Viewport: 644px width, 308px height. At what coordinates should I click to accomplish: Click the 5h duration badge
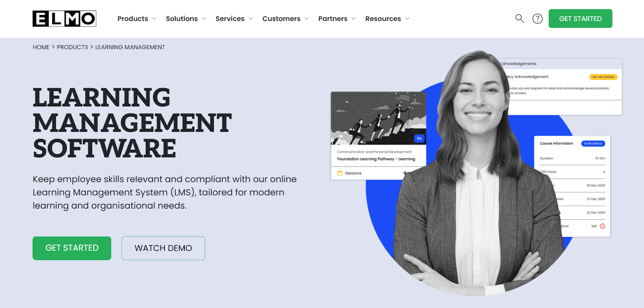click(x=419, y=138)
